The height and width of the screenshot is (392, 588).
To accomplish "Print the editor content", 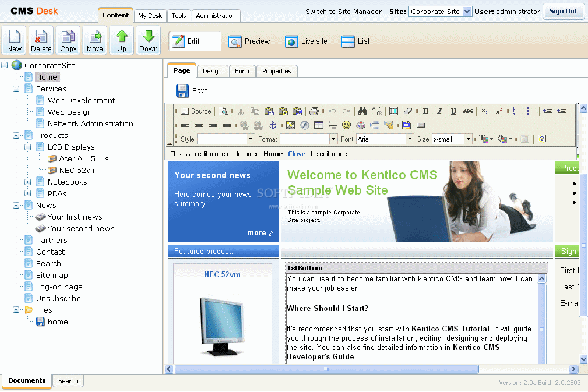I will tap(314, 111).
